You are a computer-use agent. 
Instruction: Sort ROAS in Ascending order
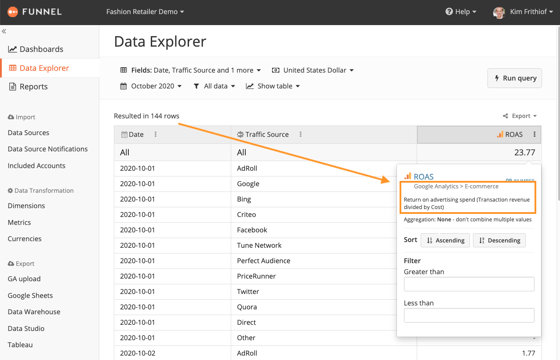pyautogui.click(x=445, y=240)
